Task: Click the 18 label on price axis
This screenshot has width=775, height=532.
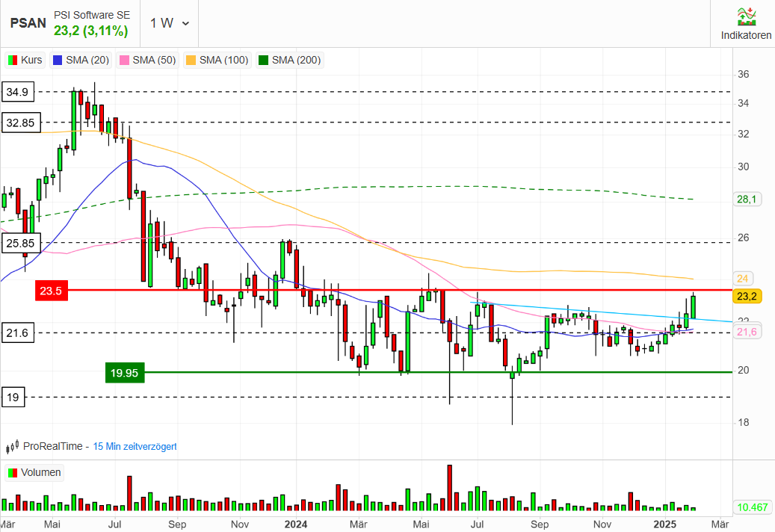Action: point(744,422)
